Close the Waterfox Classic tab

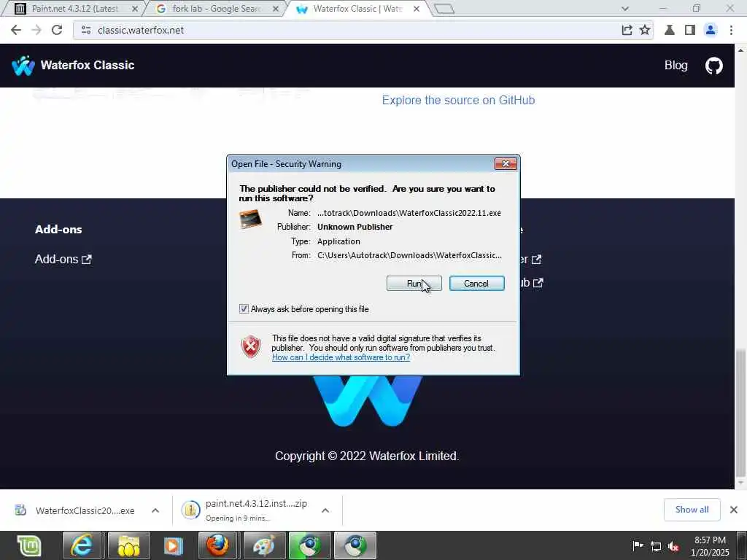pyautogui.click(x=417, y=9)
